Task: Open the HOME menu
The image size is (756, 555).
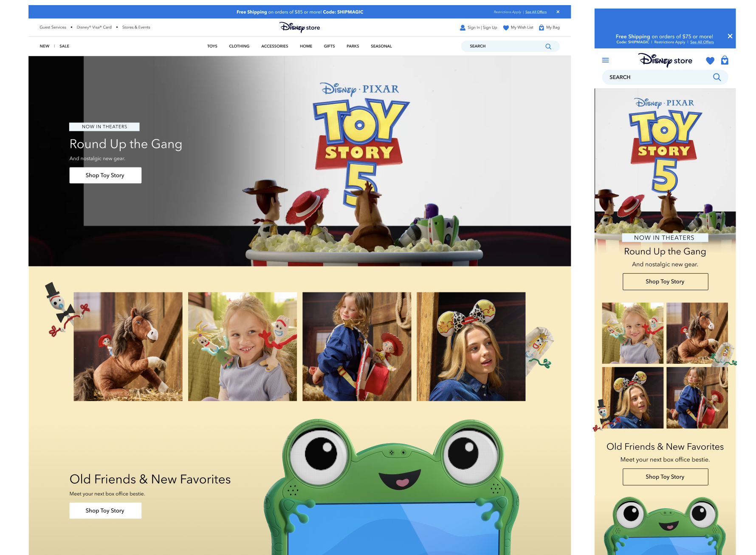Action: (306, 46)
